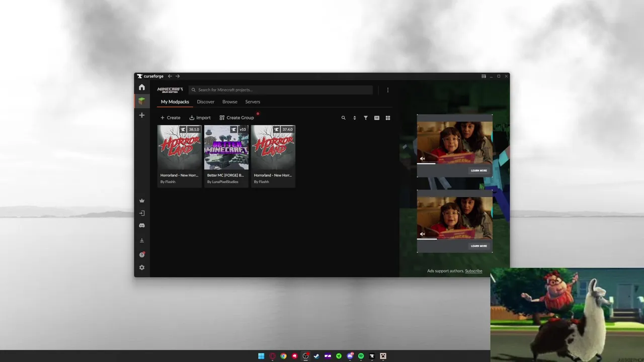Import a modpack
The height and width of the screenshot is (362, 644).
tap(200, 118)
